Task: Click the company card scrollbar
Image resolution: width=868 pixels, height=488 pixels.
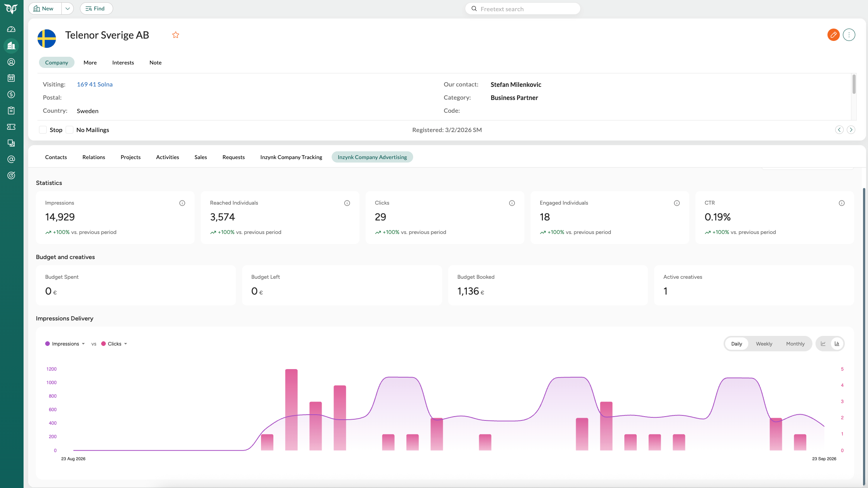Action: [854, 84]
